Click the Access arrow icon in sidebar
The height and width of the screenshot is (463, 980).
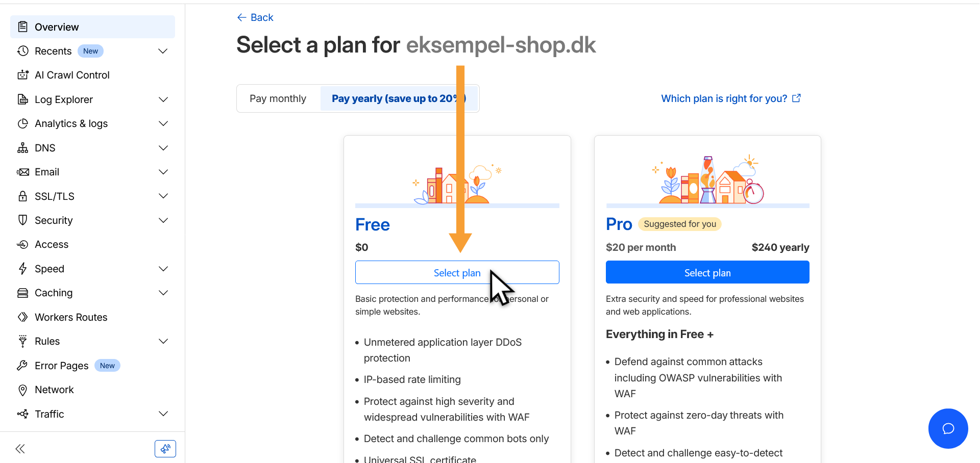[22, 245]
